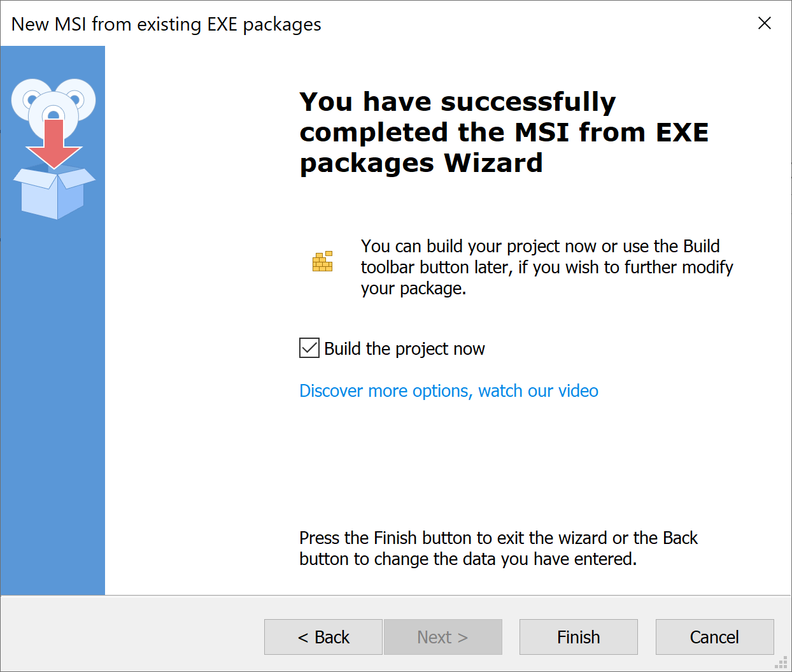Click Cancel to exit the wizard
This screenshot has height=672, width=792.
pyautogui.click(x=714, y=637)
